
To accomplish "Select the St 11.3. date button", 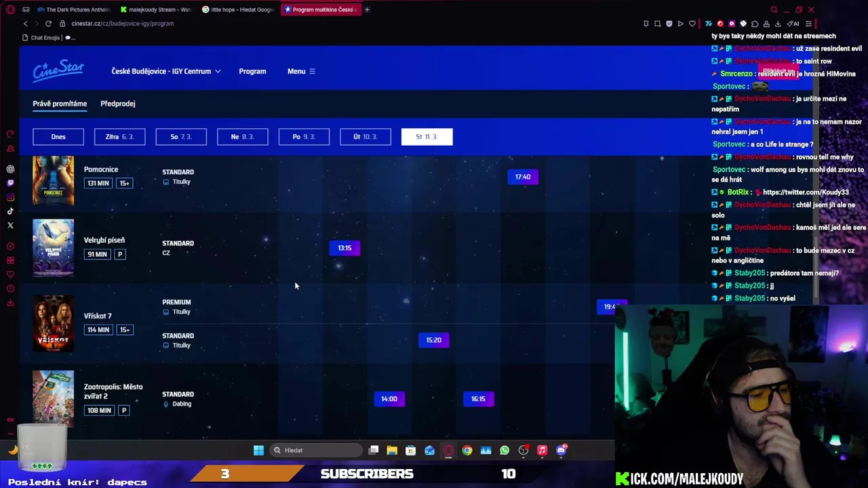I will [x=427, y=137].
